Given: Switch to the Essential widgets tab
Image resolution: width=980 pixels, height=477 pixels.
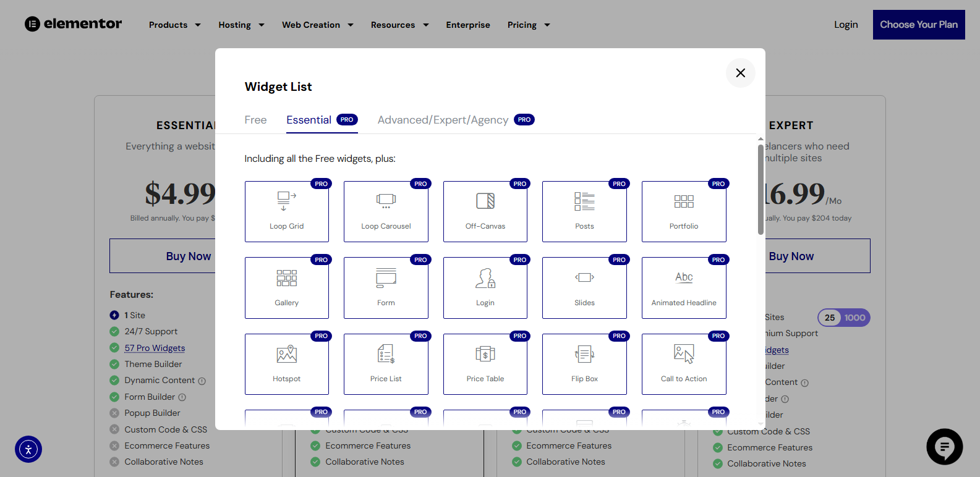Looking at the screenshot, I should pos(322,120).
